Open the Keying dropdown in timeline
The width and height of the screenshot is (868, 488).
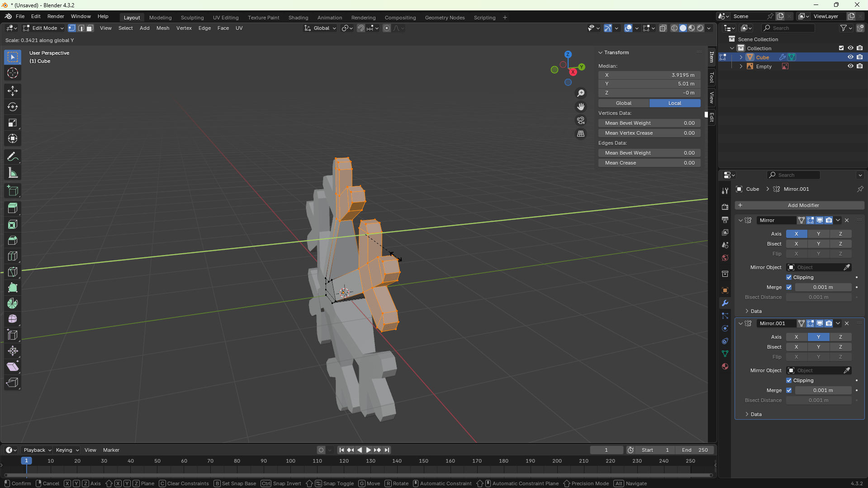point(67,450)
